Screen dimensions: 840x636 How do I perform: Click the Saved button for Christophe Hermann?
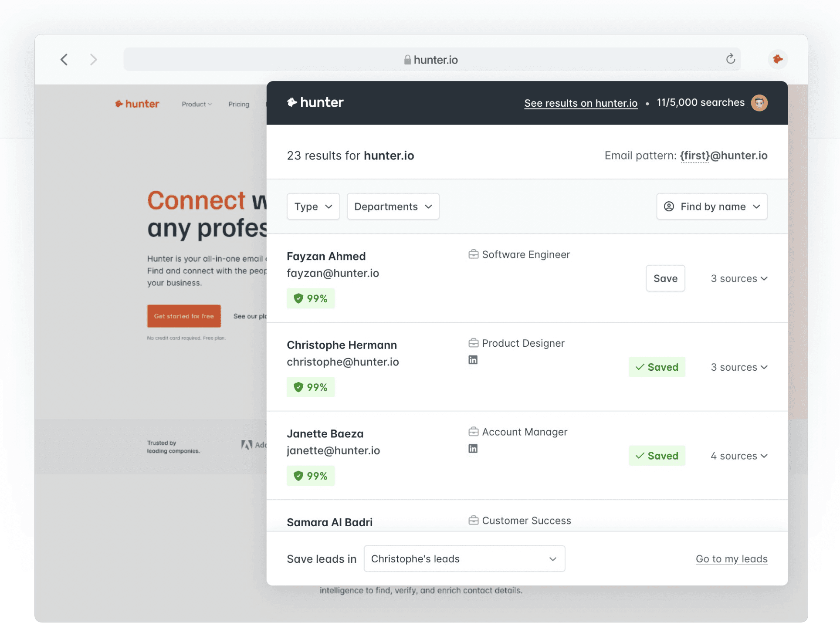657,367
